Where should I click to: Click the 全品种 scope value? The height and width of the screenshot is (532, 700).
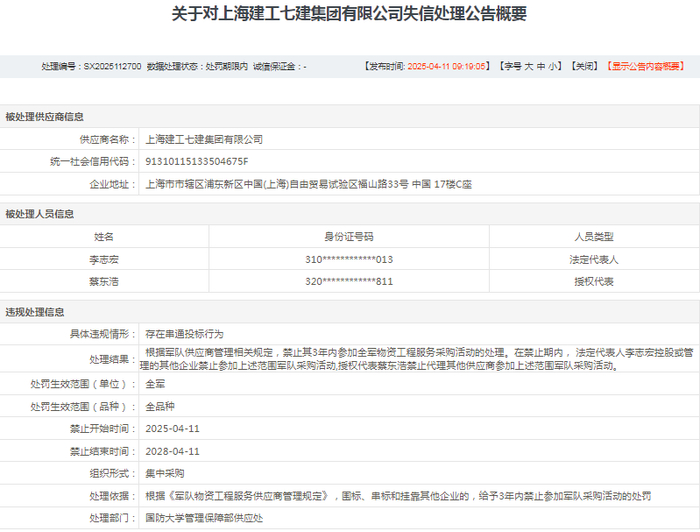160,407
